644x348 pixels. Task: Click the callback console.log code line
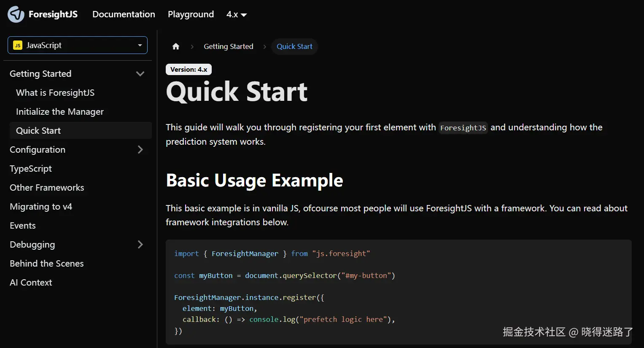(x=289, y=319)
